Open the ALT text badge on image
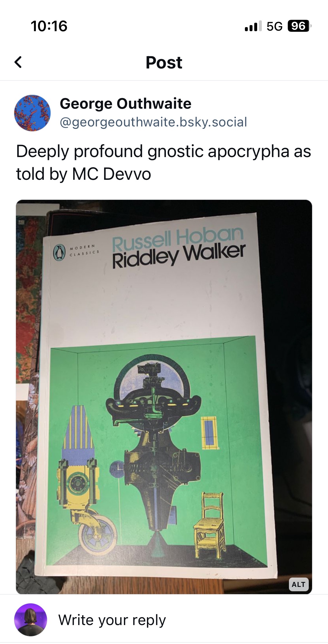328x644 pixels. 298,584
